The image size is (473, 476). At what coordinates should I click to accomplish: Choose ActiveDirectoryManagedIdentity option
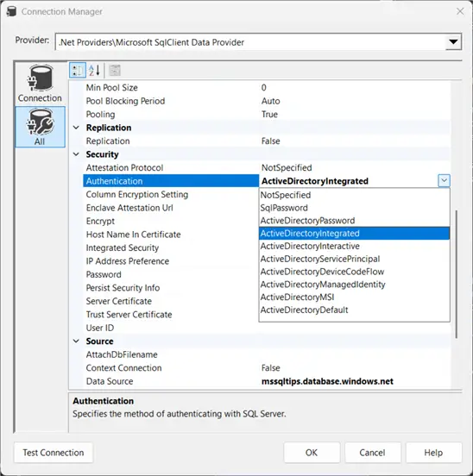pos(354,285)
